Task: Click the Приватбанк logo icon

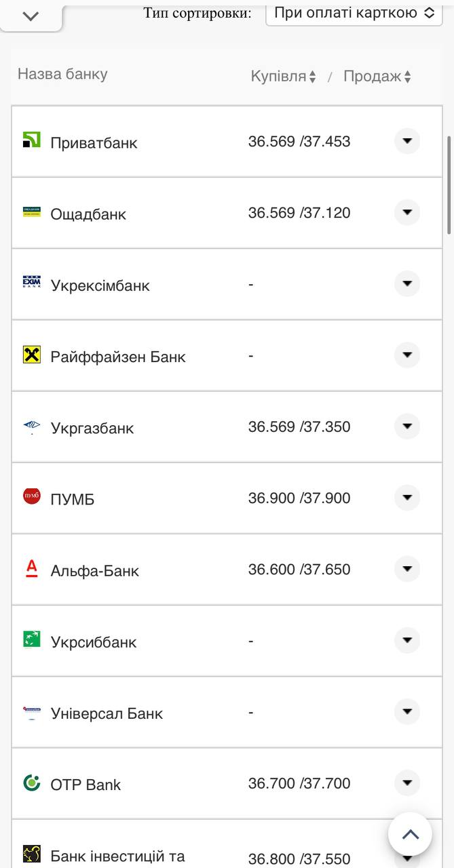Action: click(x=32, y=140)
